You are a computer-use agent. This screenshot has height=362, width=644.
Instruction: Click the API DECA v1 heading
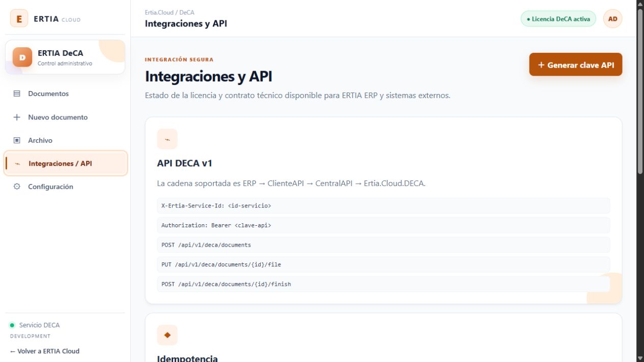(185, 163)
